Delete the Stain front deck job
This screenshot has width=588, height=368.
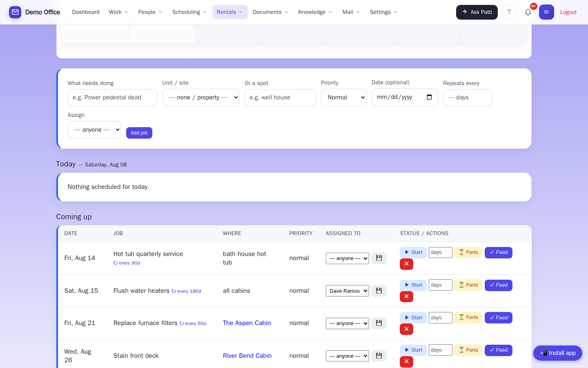point(406,362)
